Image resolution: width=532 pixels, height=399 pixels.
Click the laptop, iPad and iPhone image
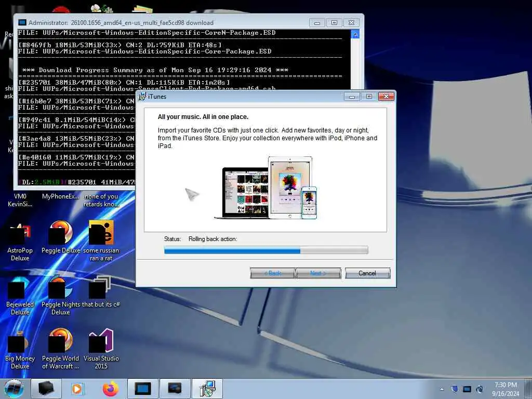click(x=266, y=188)
